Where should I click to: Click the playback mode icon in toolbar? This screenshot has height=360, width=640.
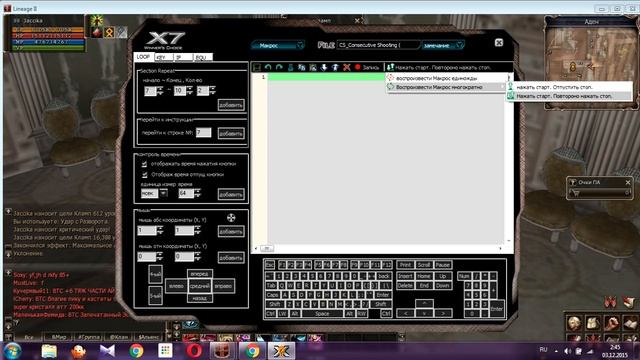391,67
